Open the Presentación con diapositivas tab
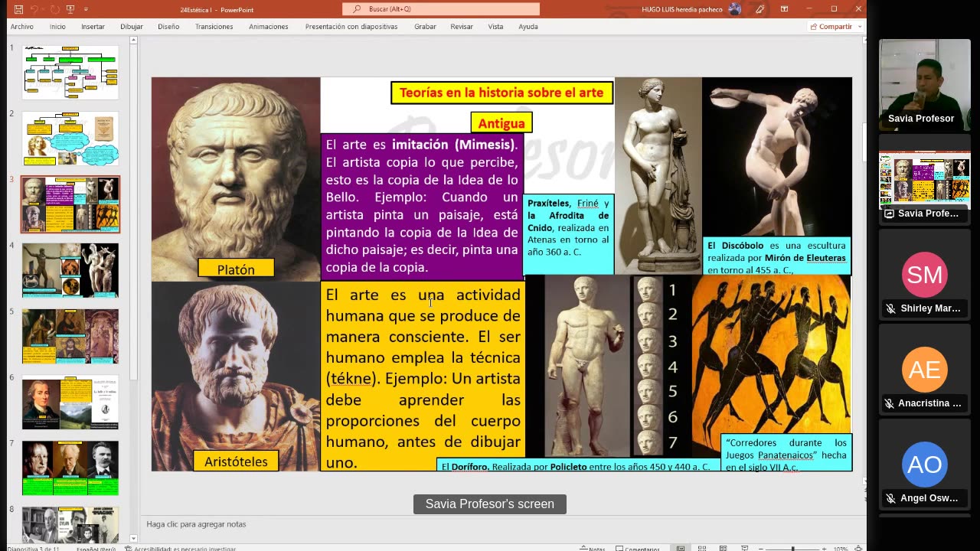This screenshot has width=980, height=551. (x=351, y=27)
